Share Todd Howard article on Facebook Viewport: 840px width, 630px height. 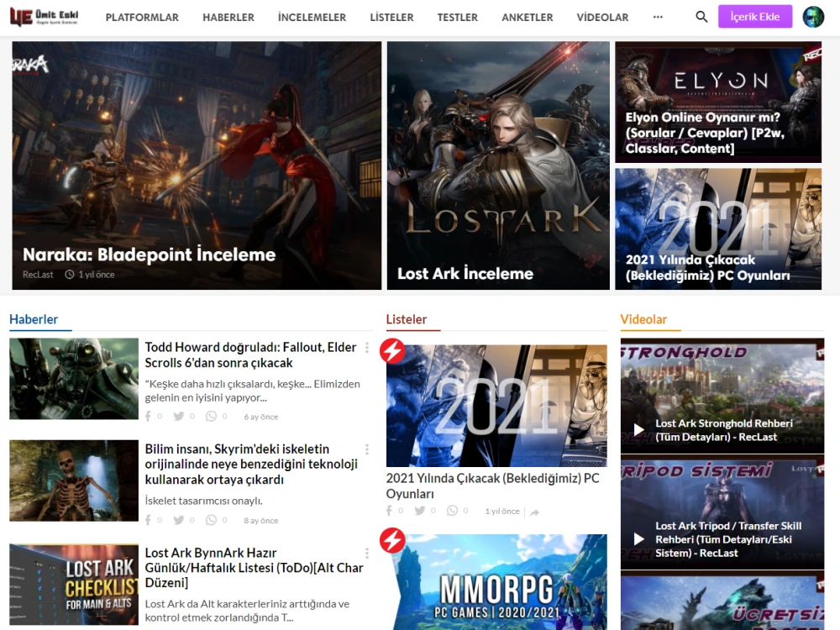(x=149, y=417)
